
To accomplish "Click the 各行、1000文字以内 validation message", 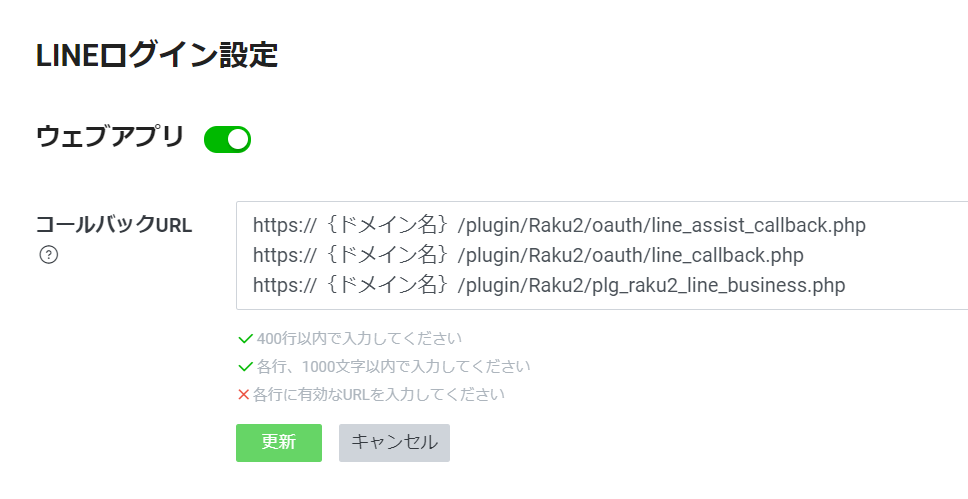I will (393, 366).
